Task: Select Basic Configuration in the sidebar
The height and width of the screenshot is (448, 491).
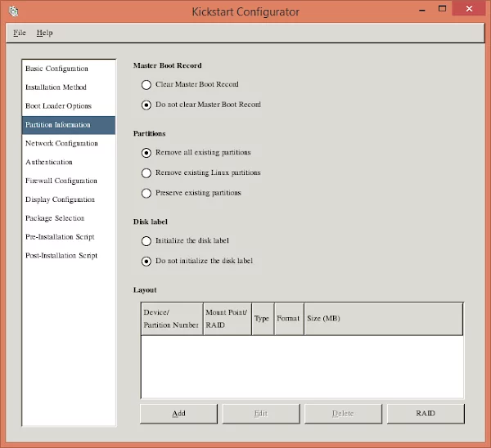Action: (69, 69)
